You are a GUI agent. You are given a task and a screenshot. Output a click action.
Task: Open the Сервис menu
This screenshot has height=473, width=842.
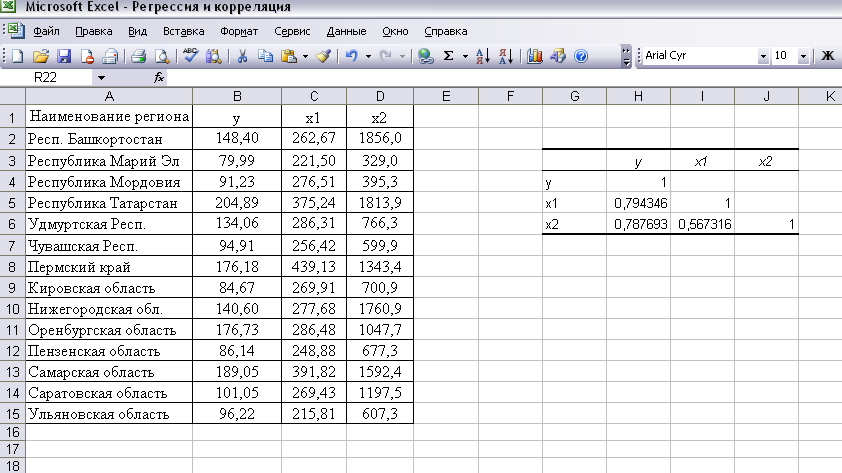(292, 31)
